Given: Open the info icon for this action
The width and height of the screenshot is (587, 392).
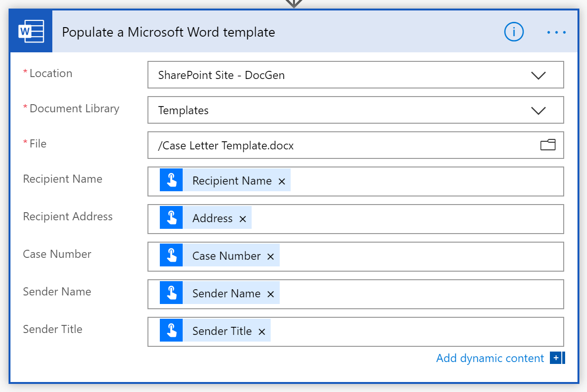Looking at the screenshot, I should (514, 32).
